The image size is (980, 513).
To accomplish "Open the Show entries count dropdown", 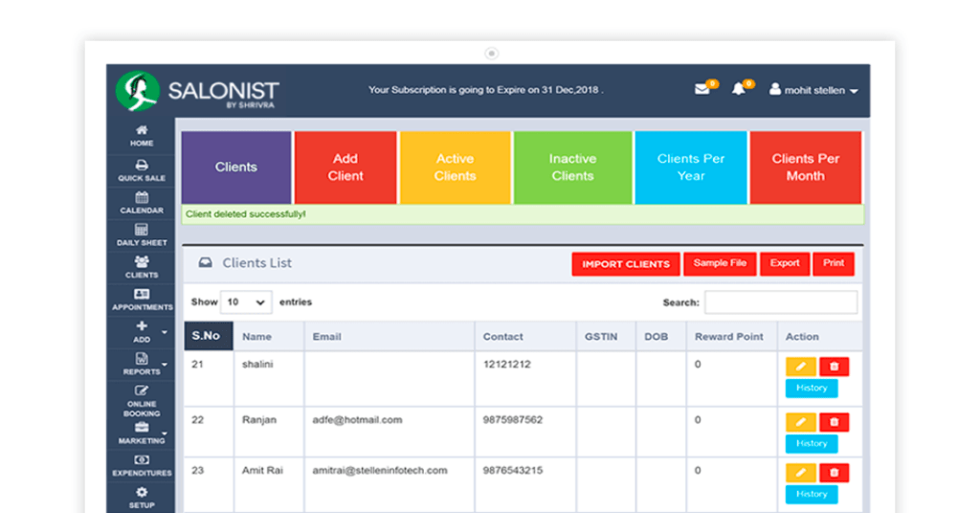I will [246, 302].
